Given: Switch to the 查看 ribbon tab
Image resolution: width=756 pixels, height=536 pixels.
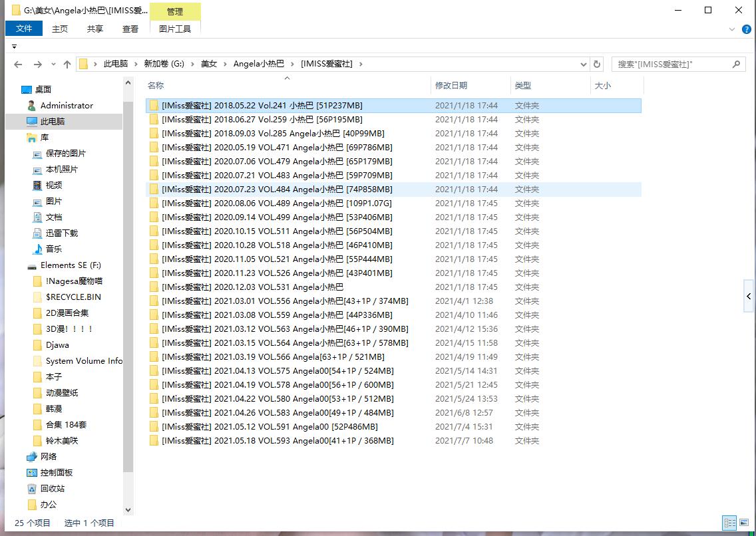Looking at the screenshot, I should click(130, 29).
